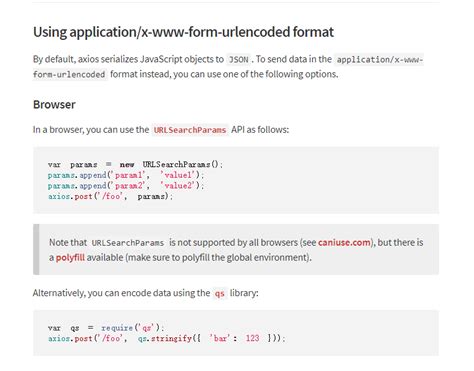Click the 'In a browser, you can use' text

tap(91, 130)
